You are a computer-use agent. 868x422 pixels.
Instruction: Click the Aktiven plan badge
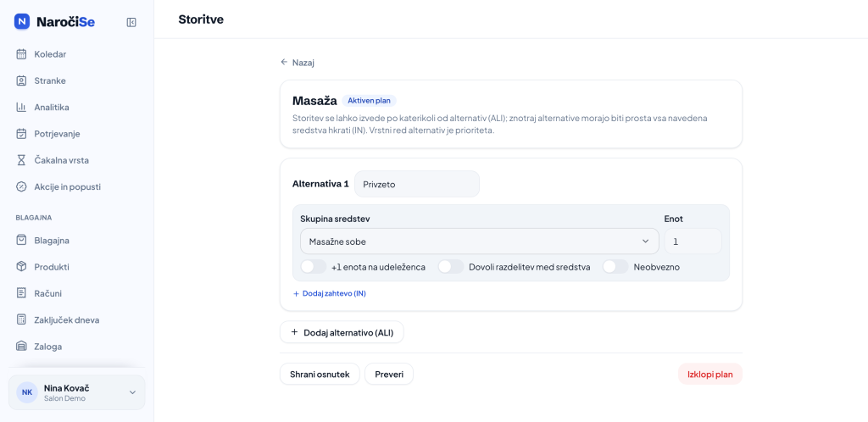[x=370, y=101]
